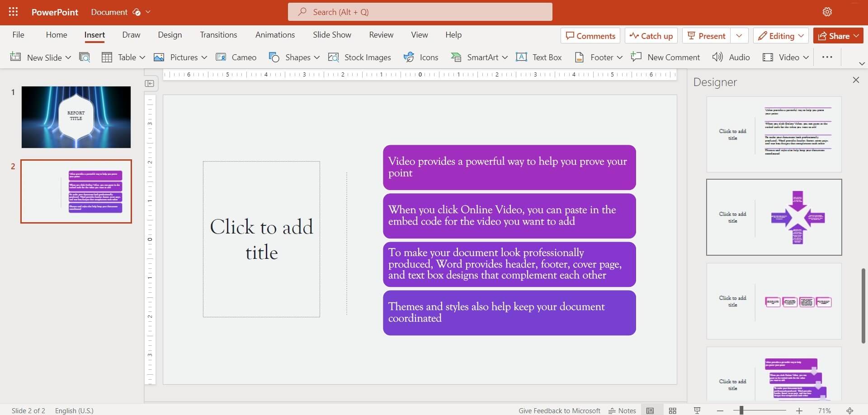This screenshot has width=868, height=415.
Task: Insert a Cameo camera feed
Action: pos(236,57)
